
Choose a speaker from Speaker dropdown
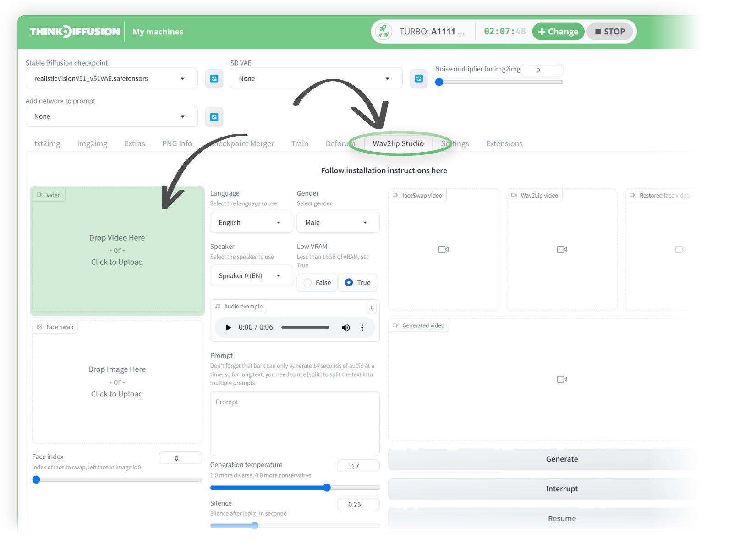pos(252,275)
